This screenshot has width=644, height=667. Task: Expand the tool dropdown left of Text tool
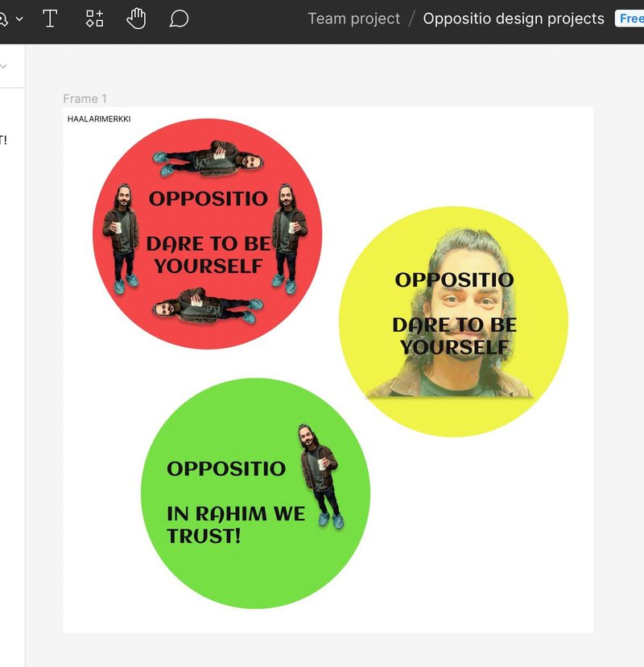[x=19, y=19]
